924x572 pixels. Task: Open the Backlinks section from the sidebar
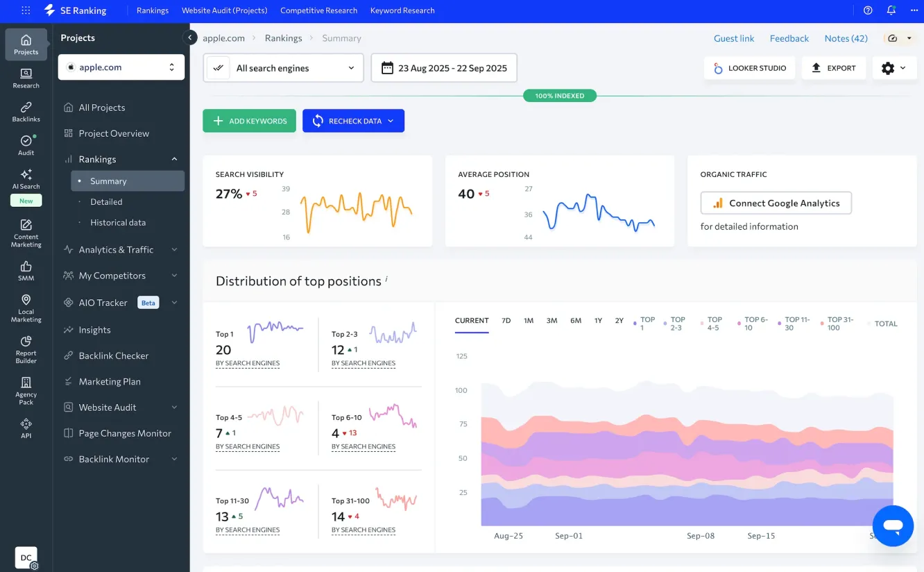click(25, 113)
